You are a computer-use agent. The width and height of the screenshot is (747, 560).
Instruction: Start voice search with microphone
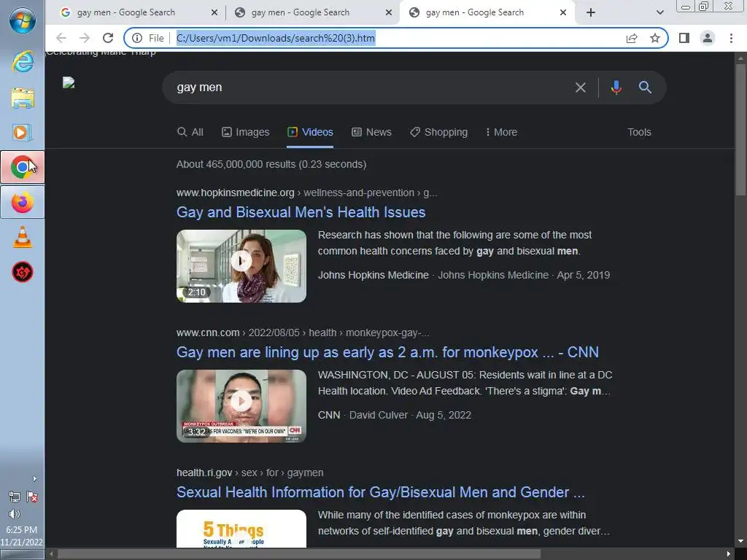616,87
